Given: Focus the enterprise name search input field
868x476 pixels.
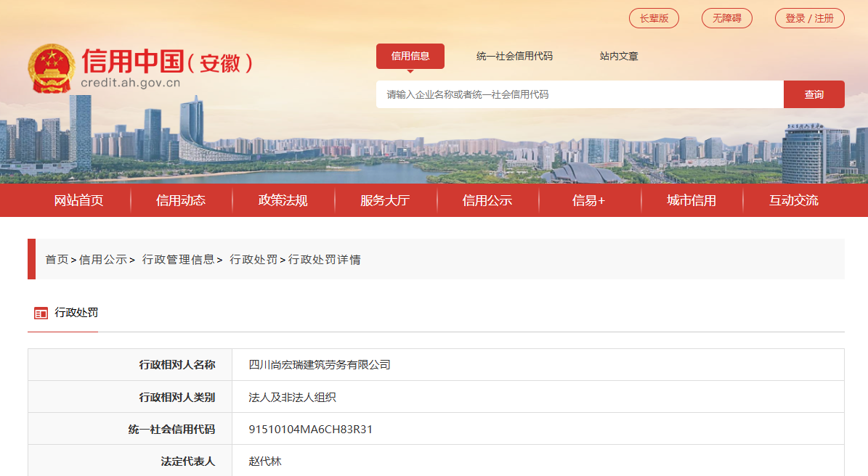Looking at the screenshot, I should [x=579, y=94].
